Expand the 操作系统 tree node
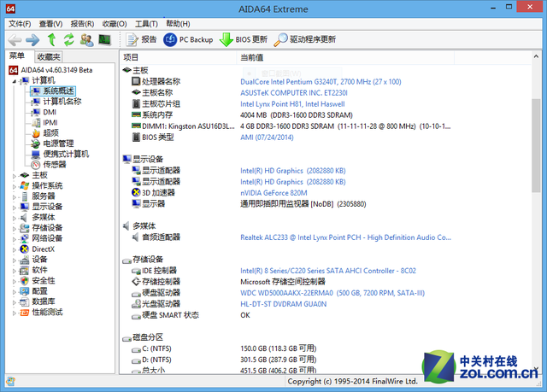The height and width of the screenshot is (392, 547). pyautogui.click(x=14, y=185)
